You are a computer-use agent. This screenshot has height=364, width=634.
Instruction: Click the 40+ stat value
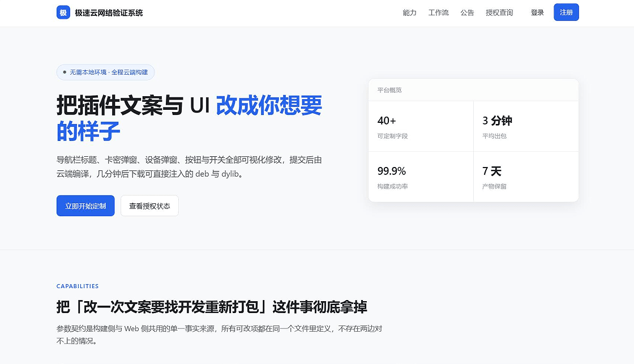[x=387, y=121]
